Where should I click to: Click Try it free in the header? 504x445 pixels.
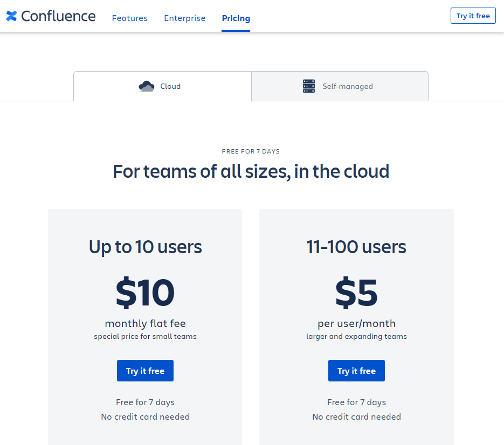click(473, 16)
